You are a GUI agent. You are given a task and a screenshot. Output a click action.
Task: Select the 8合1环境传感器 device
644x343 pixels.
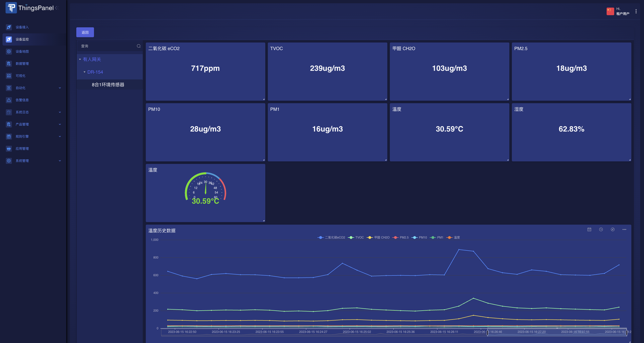click(x=108, y=85)
